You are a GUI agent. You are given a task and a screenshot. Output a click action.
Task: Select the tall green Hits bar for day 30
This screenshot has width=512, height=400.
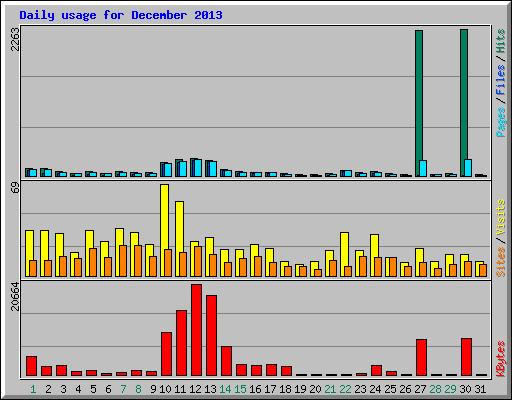tap(464, 103)
